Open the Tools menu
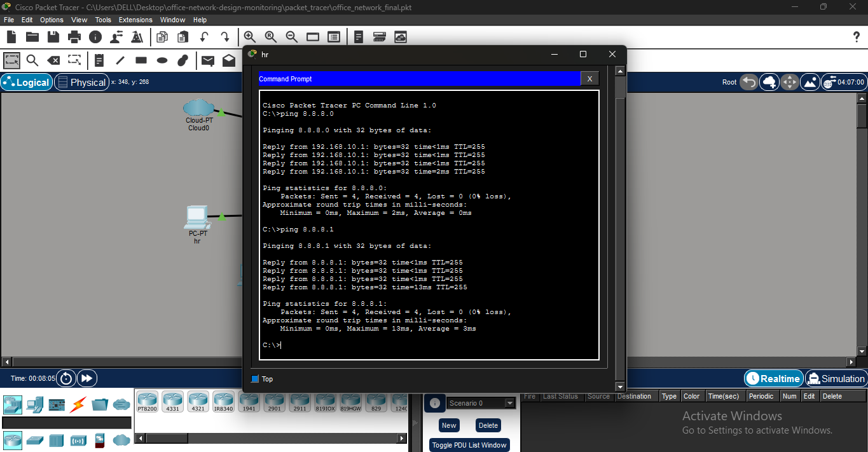The height and width of the screenshot is (452, 868). tap(103, 20)
